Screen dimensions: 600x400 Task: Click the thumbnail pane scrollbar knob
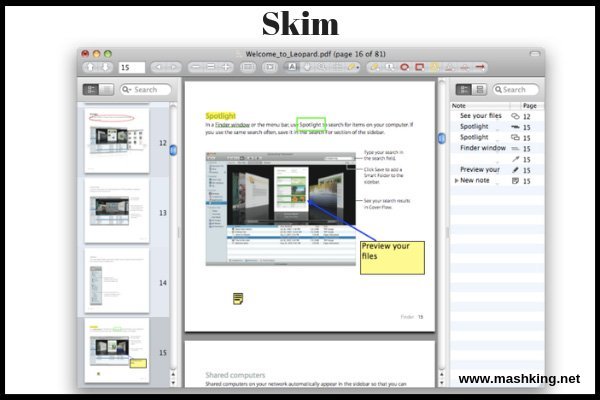[x=173, y=150]
